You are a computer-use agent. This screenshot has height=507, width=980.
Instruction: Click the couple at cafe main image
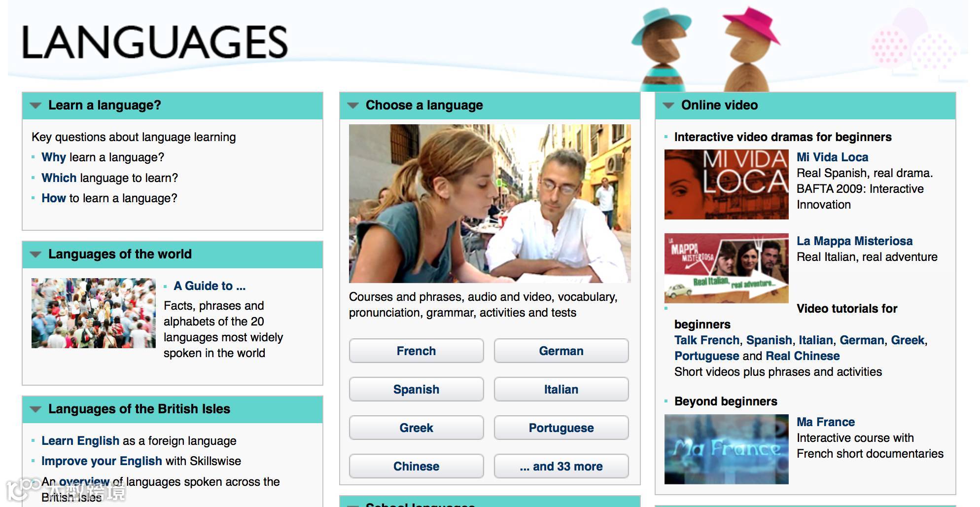[x=490, y=203]
